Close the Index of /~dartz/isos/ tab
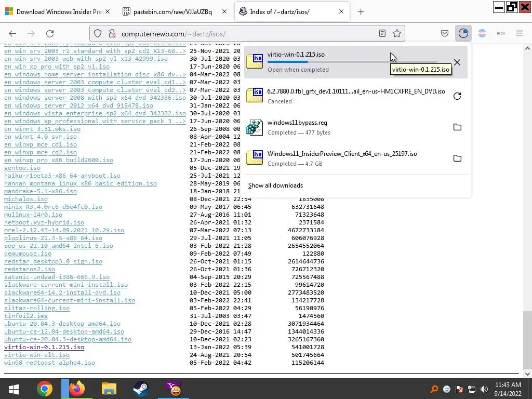 [x=341, y=11]
